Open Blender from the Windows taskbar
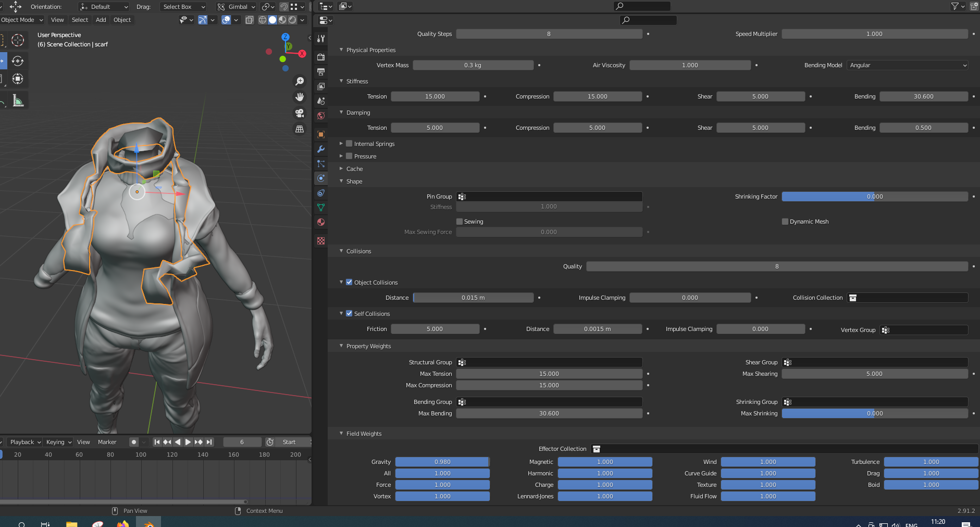Screen dimensions: 980x527 click(148, 523)
